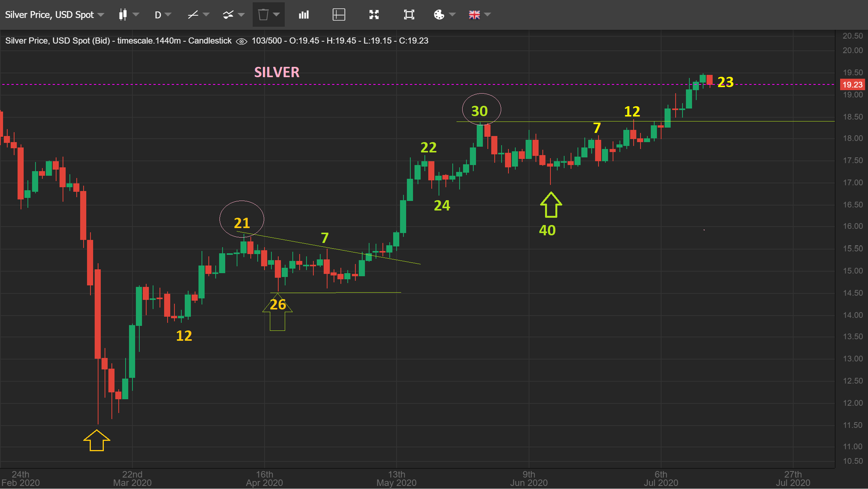Open the color palette theme icon
The image size is (868, 489).
(439, 15)
